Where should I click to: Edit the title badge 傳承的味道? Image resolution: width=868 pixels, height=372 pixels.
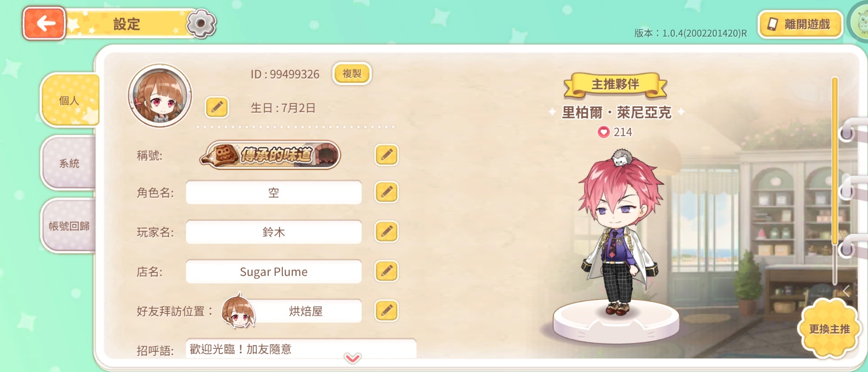pos(387,155)
